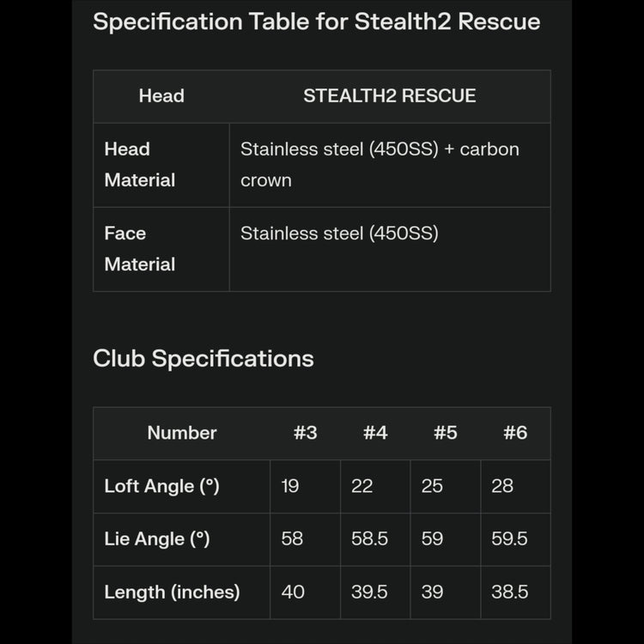The image size is (644, 644).
Task: Click the 'Length (inches)' row label
Action: pos(172,592)
